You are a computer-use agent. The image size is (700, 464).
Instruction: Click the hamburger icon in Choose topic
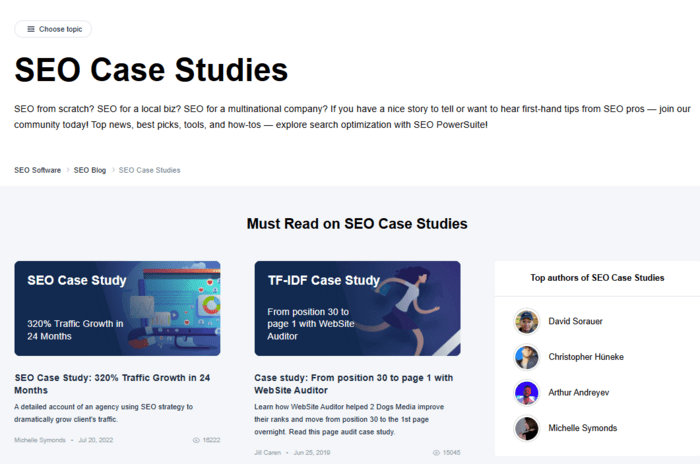click(x=31, y=29)
